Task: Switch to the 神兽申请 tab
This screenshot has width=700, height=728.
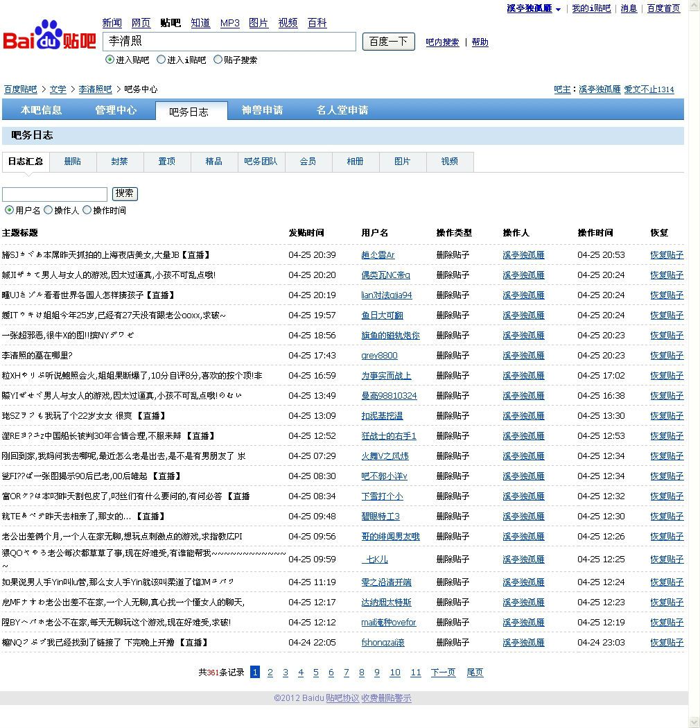Action: pyautogui.click(x=262, y=110)
